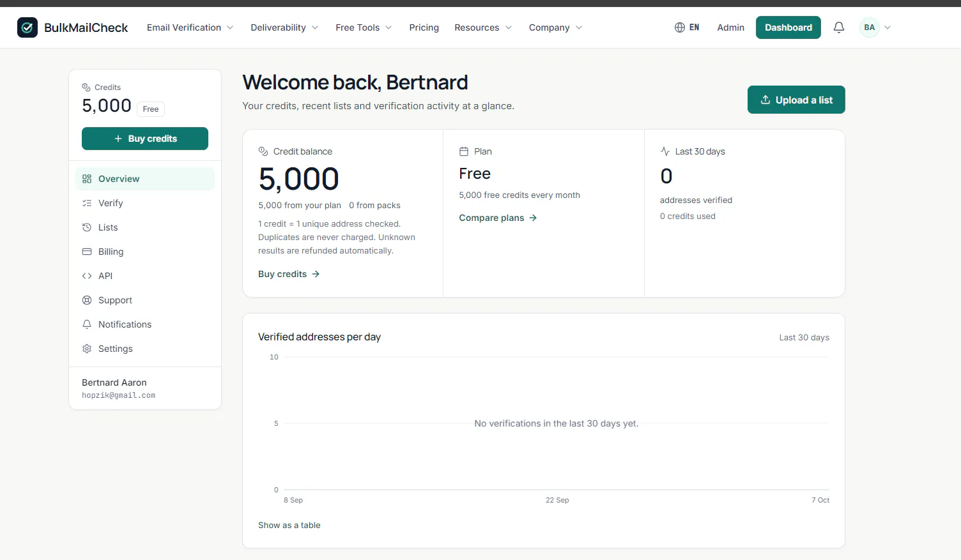Switch language via the EN label
Viewport: 961px width, 560px height.
(x=695, y=27)
